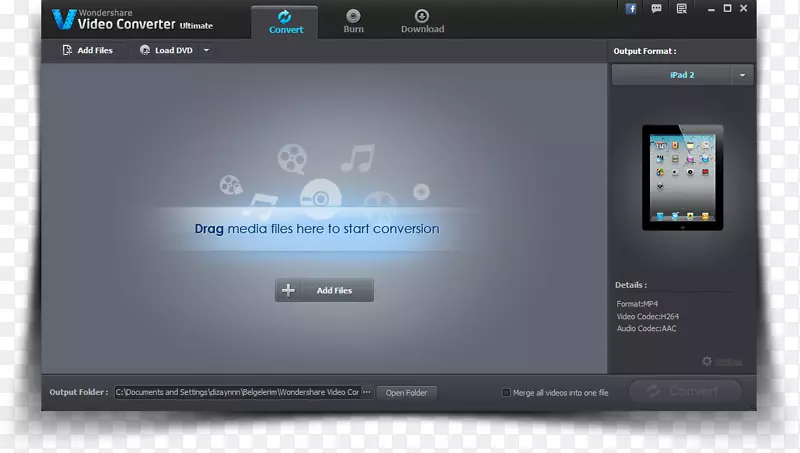Click the feedback chat bubble icon

(656, 9)
